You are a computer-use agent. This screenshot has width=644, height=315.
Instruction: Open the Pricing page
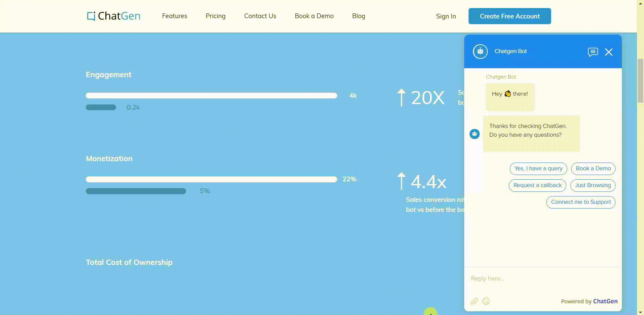click(x=216, y=16)
